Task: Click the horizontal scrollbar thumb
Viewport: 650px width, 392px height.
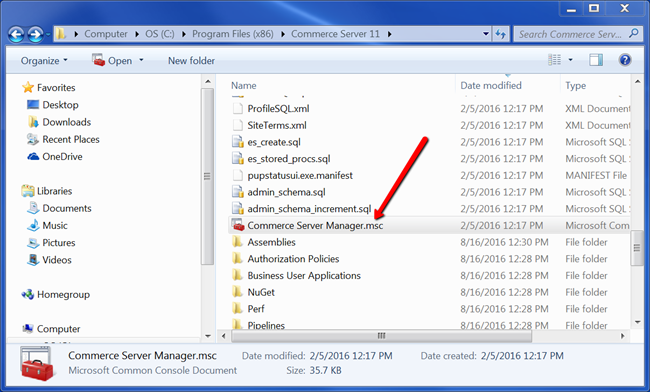Action: (381, 336)
